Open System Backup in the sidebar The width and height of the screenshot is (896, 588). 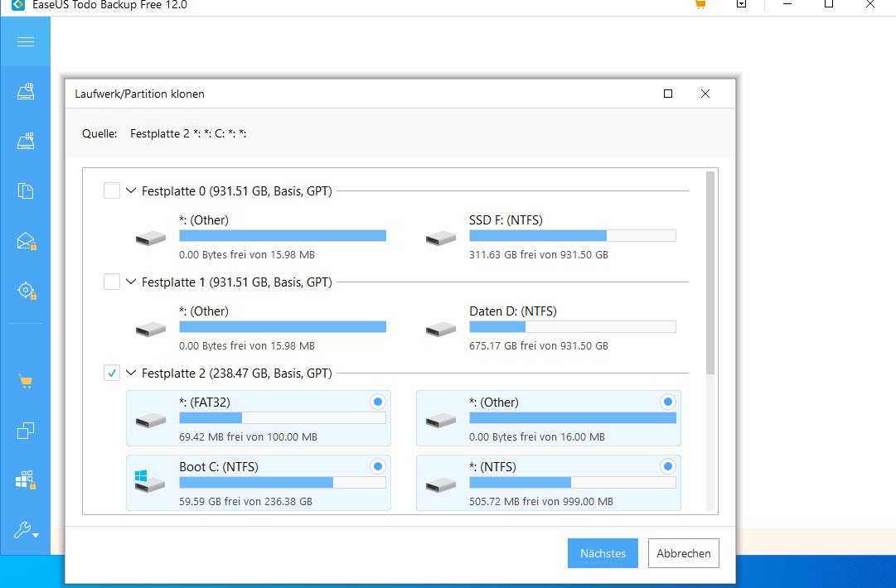pos(25,142)
